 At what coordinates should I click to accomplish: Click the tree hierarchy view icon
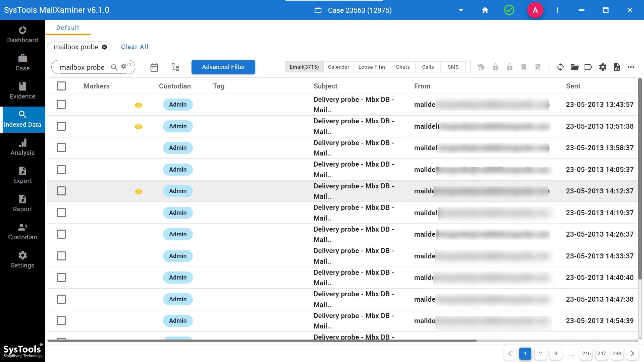tap(175, 67)
